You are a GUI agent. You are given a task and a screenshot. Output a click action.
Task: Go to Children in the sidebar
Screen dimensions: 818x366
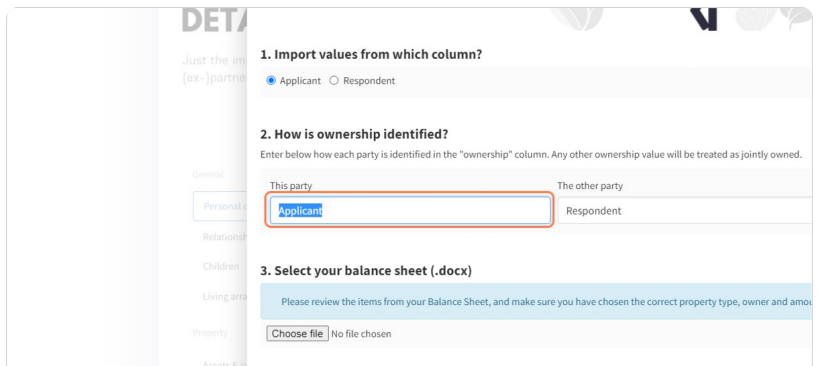click(221, 266)
